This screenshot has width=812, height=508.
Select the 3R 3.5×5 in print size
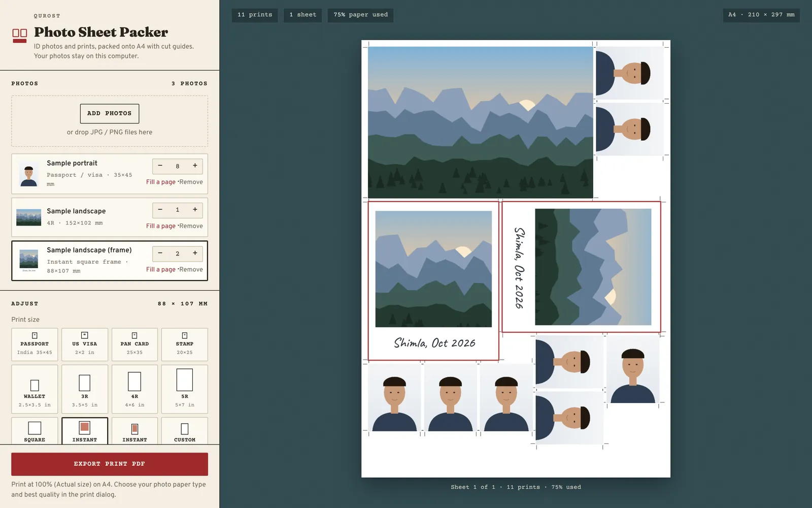[85, 389]
